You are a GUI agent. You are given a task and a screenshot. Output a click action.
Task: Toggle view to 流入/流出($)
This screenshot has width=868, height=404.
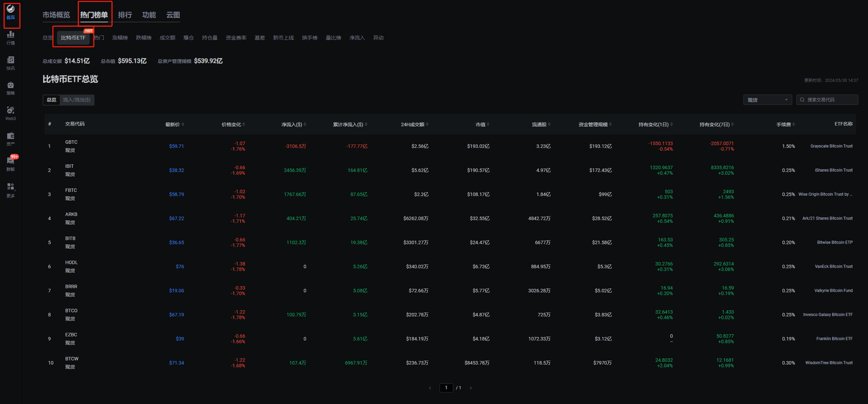click(77, 100)
